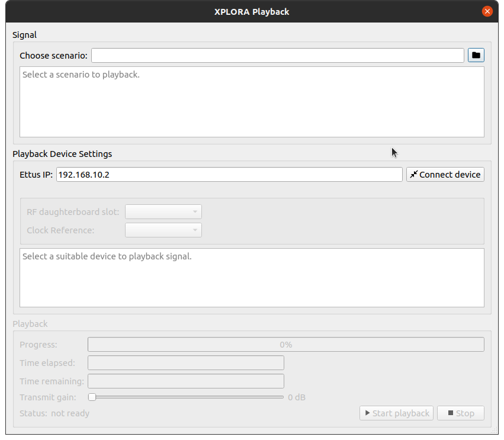Click inside the Choose scenario path field

277,55
